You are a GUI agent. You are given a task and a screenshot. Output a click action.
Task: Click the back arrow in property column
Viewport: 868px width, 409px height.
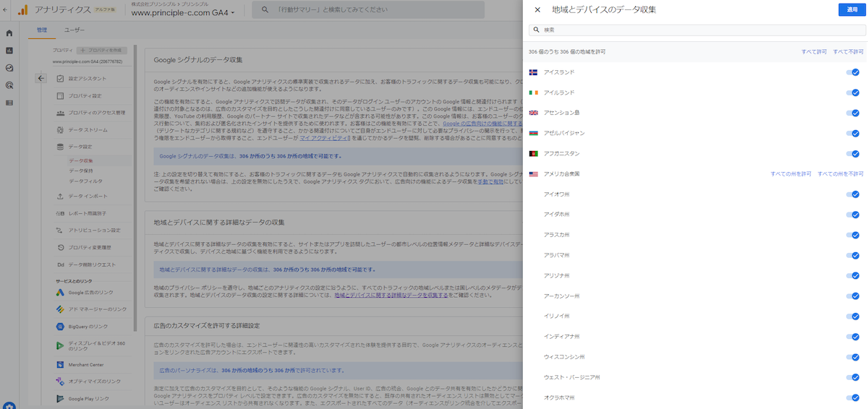(41, 79)
